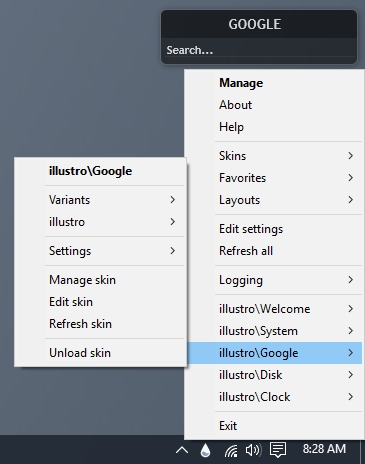
Task: Expand the illustro\Clock submenu
Action: [x=274, y=397]
